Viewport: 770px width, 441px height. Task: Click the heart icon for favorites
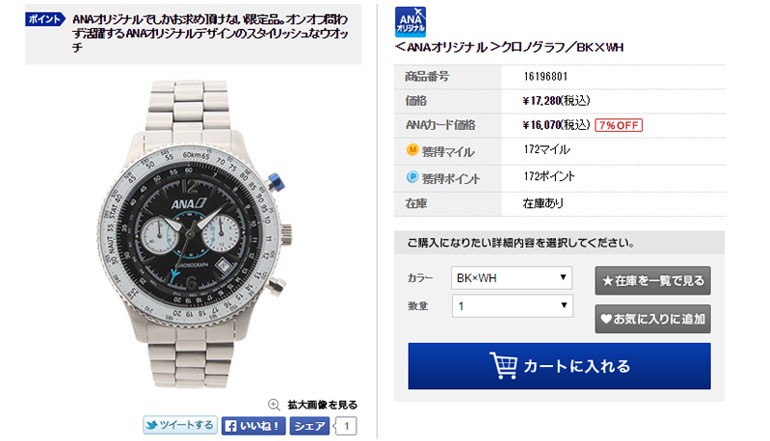pyautogui.click(x=606, y=319)
